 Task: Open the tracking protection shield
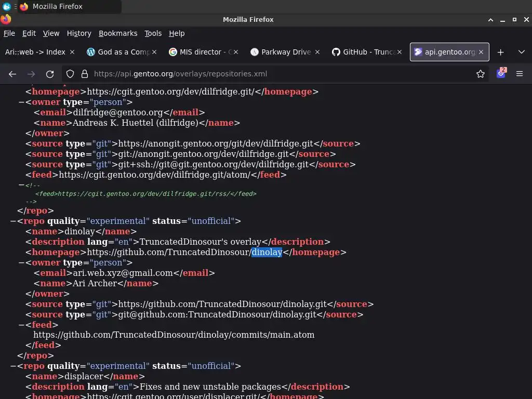[70, 74]
